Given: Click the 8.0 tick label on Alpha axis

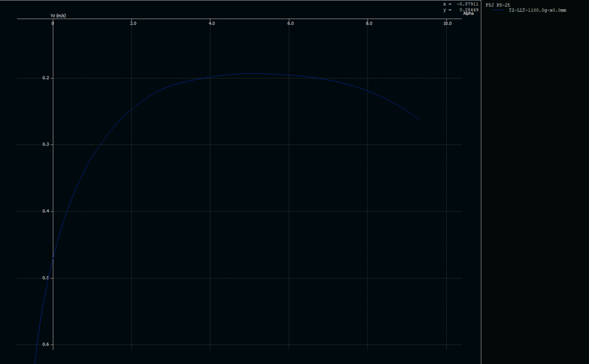Looking at the screenshot, I should point(369,24).
